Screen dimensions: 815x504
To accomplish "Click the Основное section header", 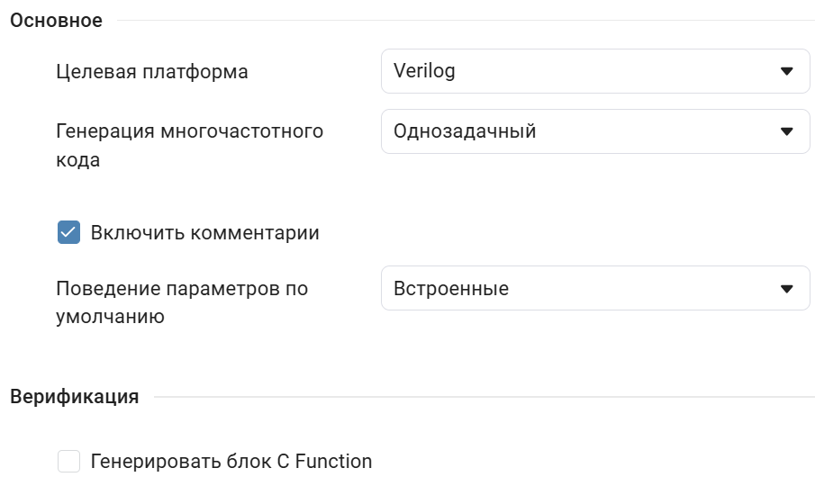I will click(56, 21).
